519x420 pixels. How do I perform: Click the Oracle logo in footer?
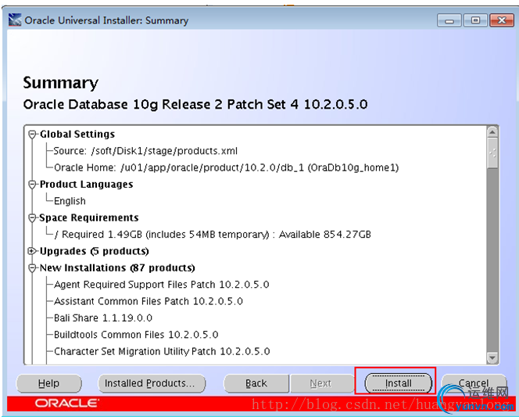coord(66,403)
